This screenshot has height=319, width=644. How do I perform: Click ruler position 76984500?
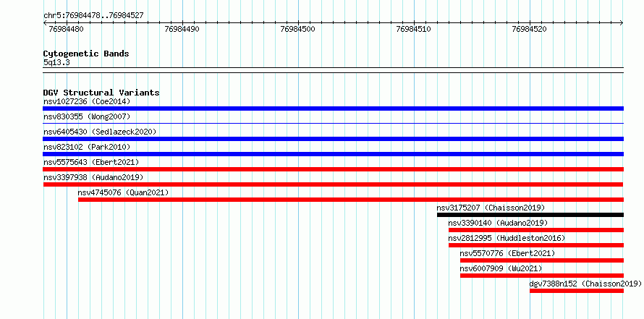coord(298,29)
